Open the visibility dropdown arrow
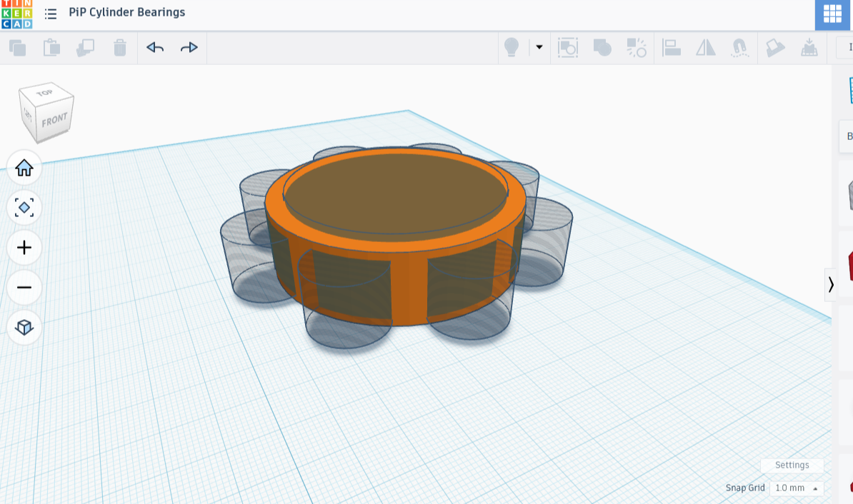The height and width of the screenshot is (504, 853). click(x=539, y=47)
